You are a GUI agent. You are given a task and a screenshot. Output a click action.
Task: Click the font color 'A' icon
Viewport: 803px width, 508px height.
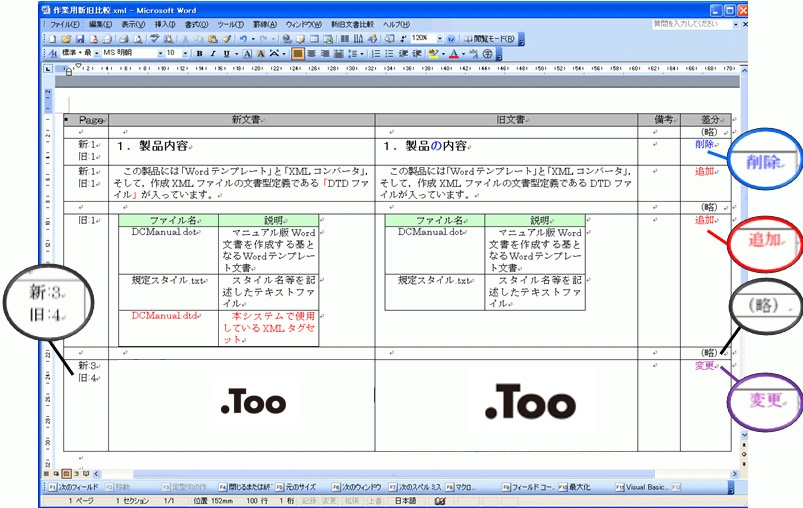coord(453,53)
